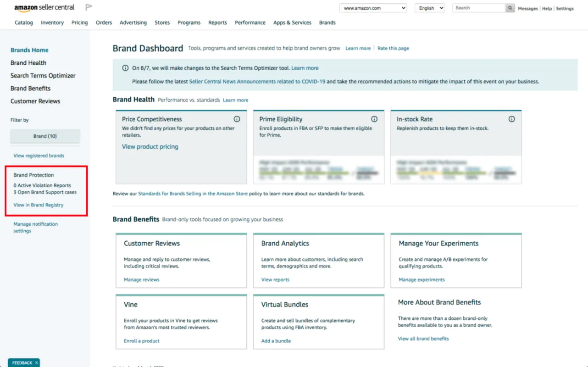
Task: Click the flag icon beside the logo
Action: [89, 7]
